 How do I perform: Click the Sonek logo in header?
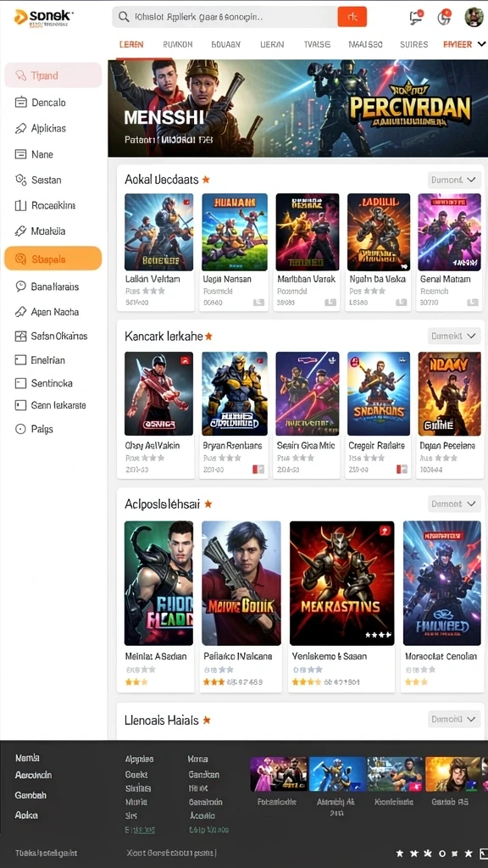tap(43, 18)
